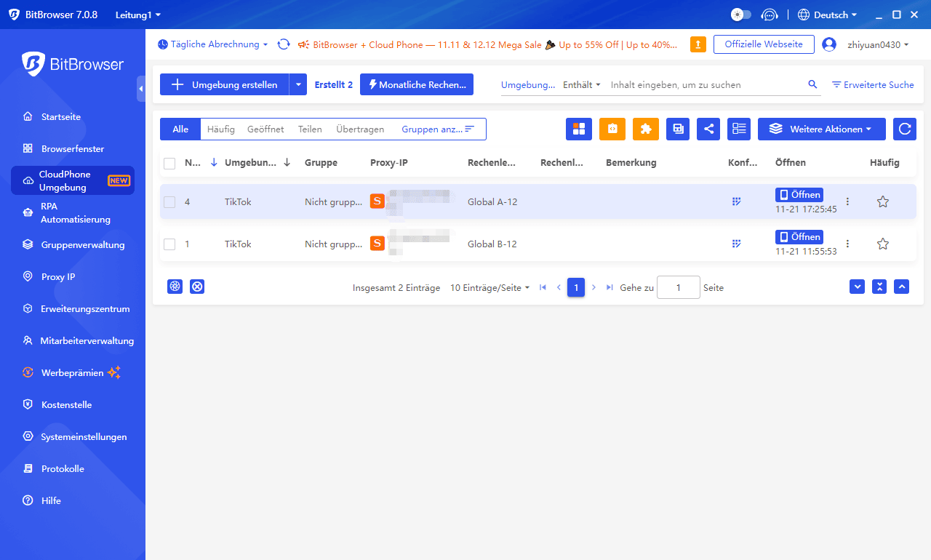
Task: Open the configuration icon for TikTok row 4
Action: 736,201
